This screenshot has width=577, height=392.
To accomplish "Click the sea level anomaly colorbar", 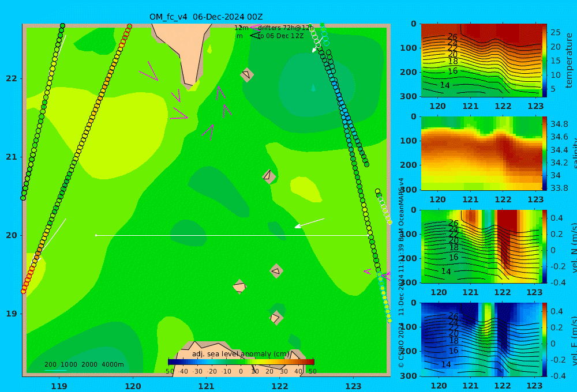I will [x=241, y=362].
